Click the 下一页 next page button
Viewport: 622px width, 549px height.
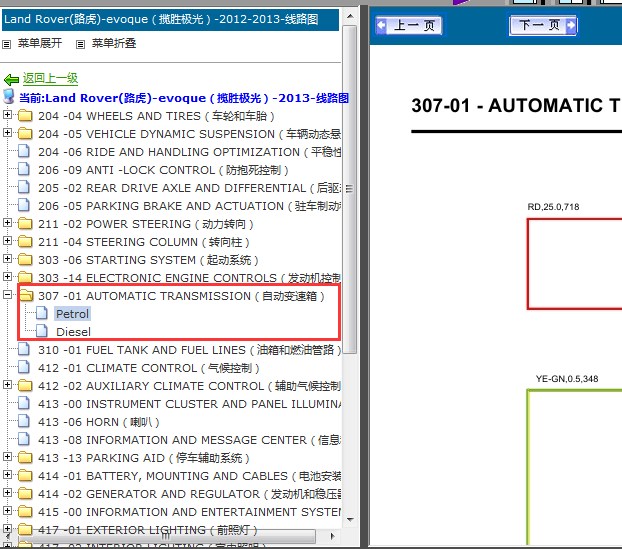pos(543,25)
